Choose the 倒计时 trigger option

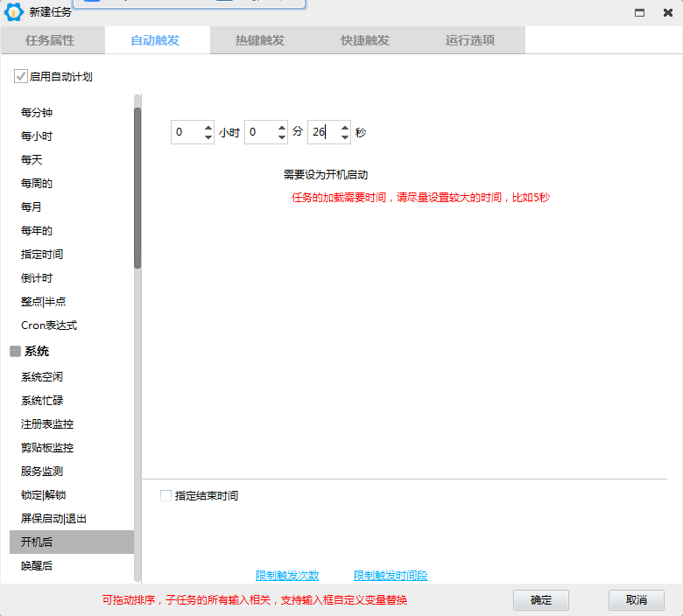pos(37,278)
